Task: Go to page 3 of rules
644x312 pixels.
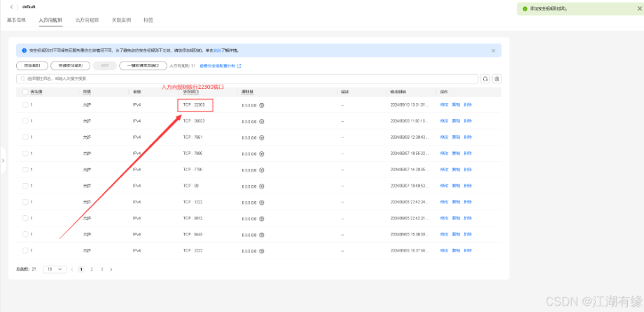Action: [x=102, y=269]
